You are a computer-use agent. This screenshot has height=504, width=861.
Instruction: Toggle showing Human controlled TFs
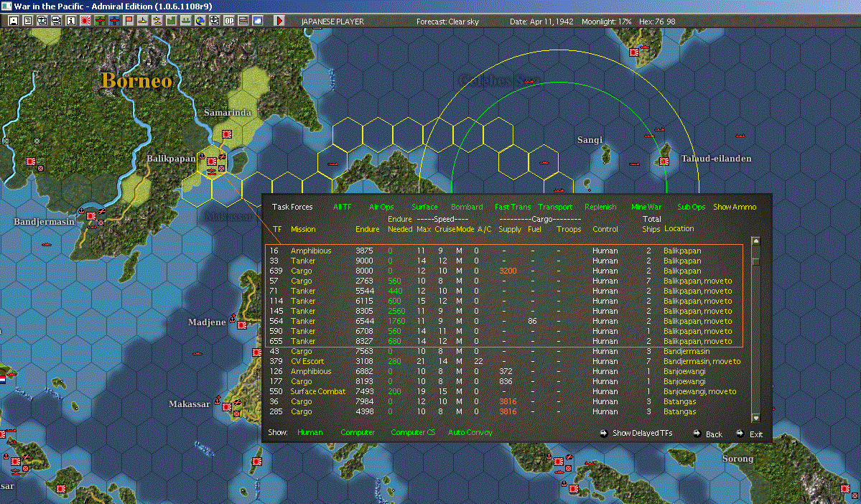(310, 433)
